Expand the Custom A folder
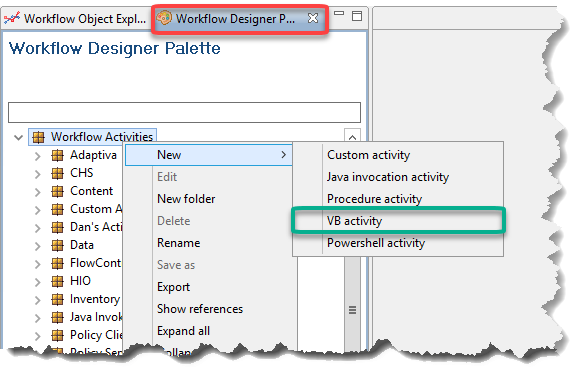 (x=37, y=210)
